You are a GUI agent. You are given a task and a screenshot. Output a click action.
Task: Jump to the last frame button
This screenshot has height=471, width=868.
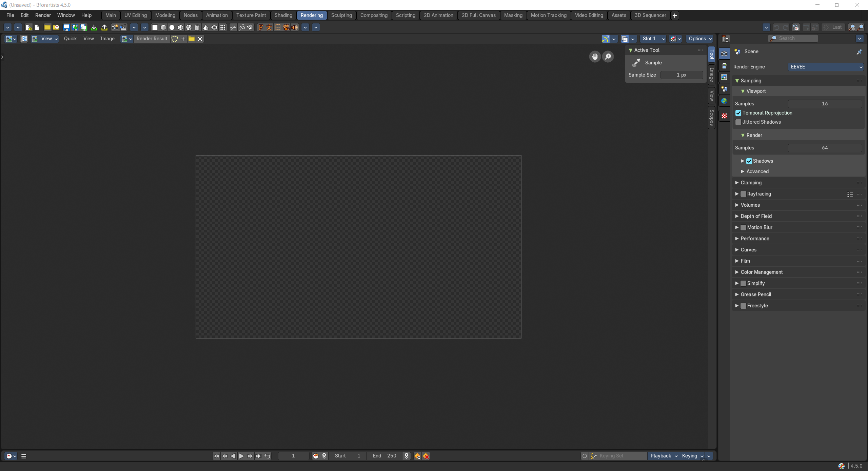pyautogui.click(x=258, y=456)
